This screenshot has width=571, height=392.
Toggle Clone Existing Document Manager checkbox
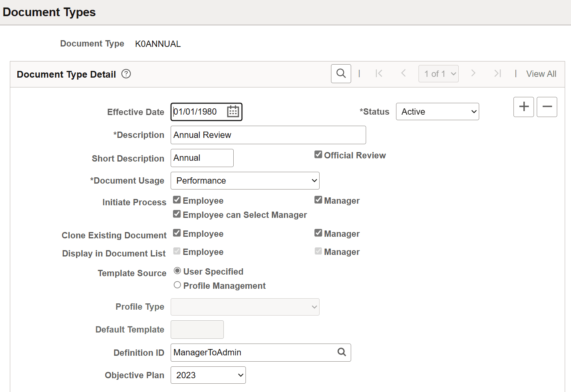point(318,233)
